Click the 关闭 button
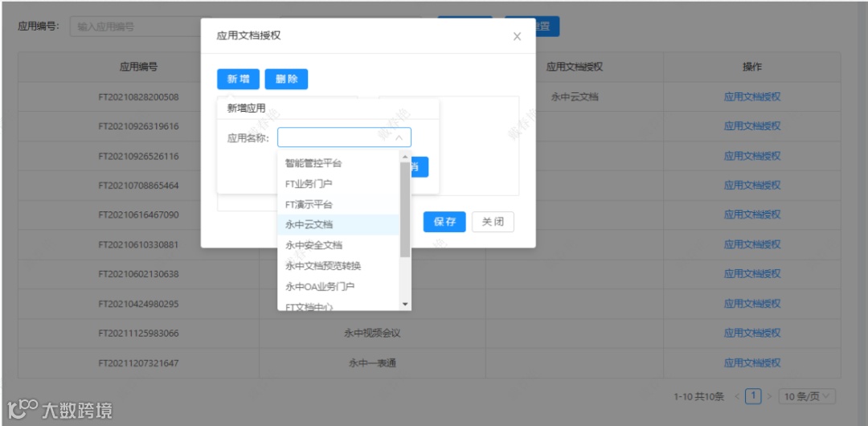This screenshot has height=426, width=868. (x=493, y=222)
